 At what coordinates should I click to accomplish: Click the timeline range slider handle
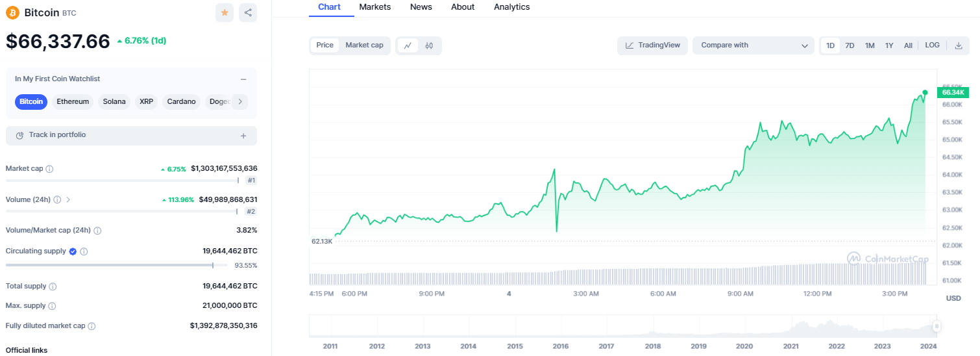pyautogui.click(x=937, y=326)
